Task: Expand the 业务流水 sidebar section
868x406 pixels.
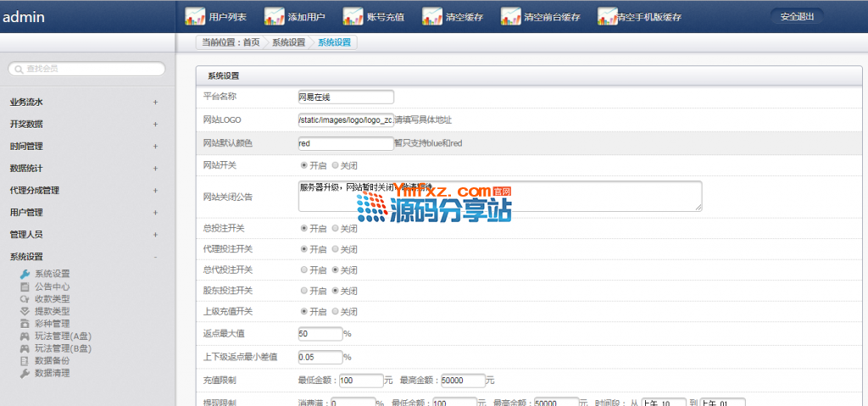Action: coord(155,103)
